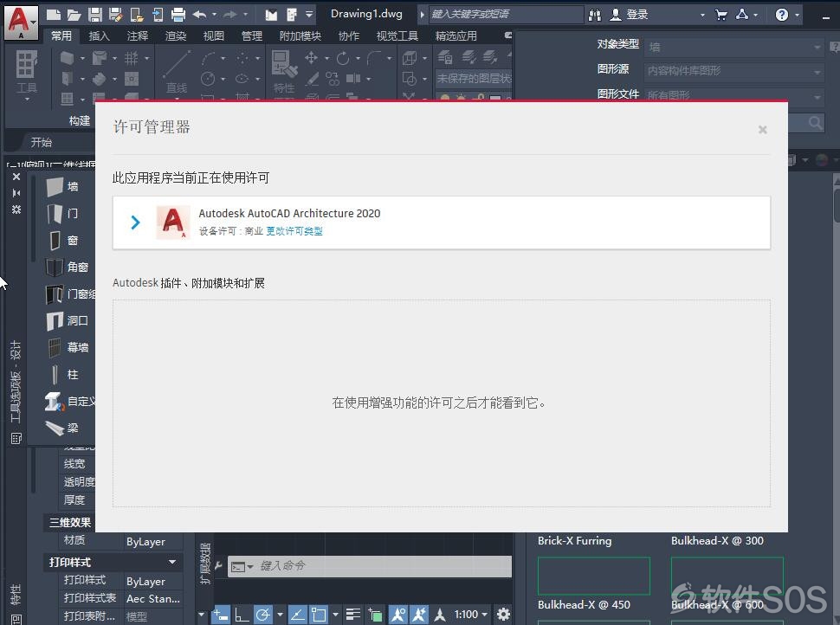
Task: Switch to the 渲染 ribbon tab
Action: coord(176,35)
